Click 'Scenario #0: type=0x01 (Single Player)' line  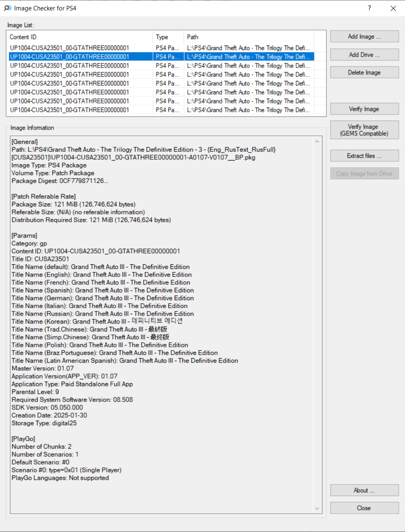tap(67, 470)
